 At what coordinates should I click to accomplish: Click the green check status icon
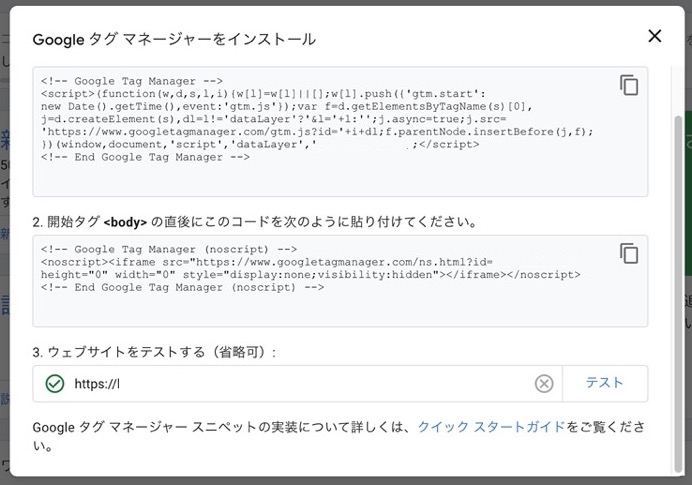click(55, 383)
